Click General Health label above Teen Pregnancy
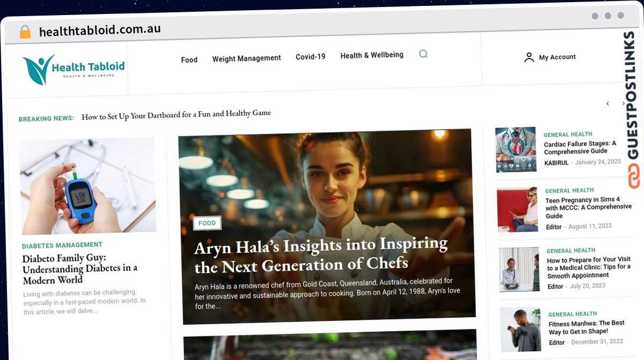Viewport: 644px width, 360px height. click(569, 190)
